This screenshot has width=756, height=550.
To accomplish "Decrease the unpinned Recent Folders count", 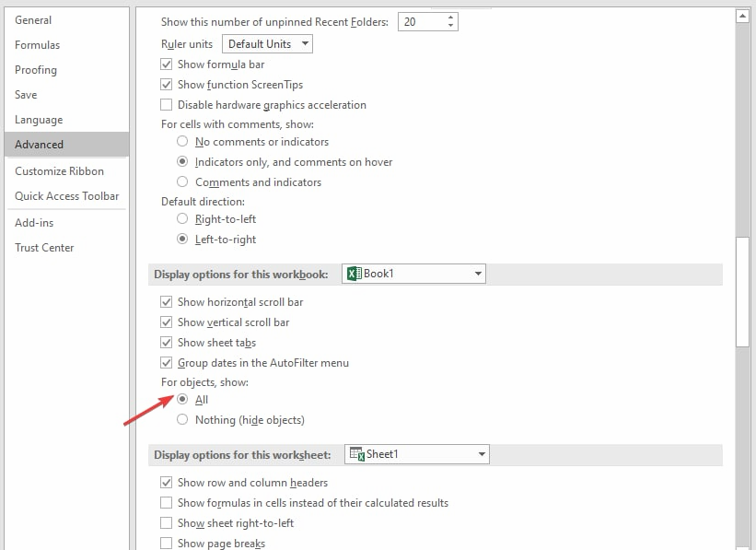I will click(x=450, y=26).
